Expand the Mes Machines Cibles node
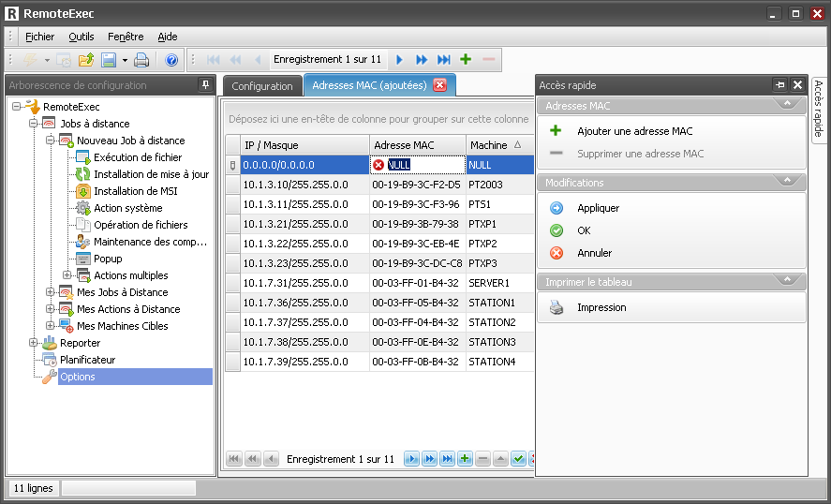The width and height of the screenshot is (831, 504). pos(51,326)
